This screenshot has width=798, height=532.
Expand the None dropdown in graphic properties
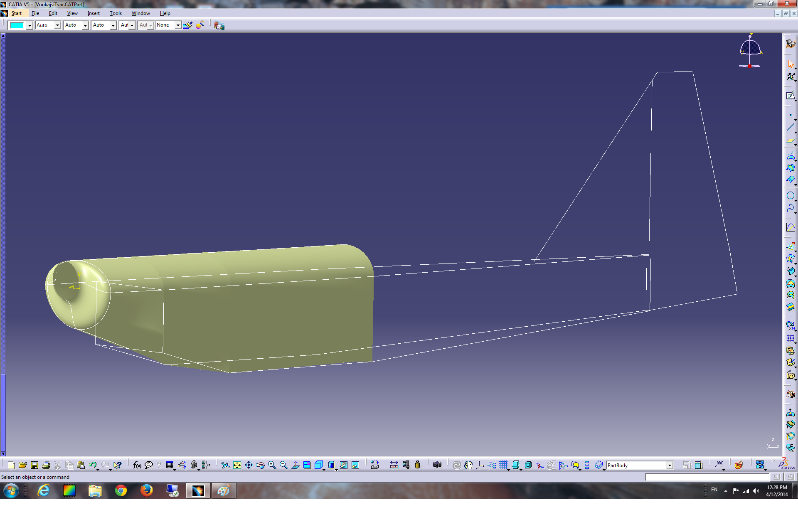tap(178, 25)
